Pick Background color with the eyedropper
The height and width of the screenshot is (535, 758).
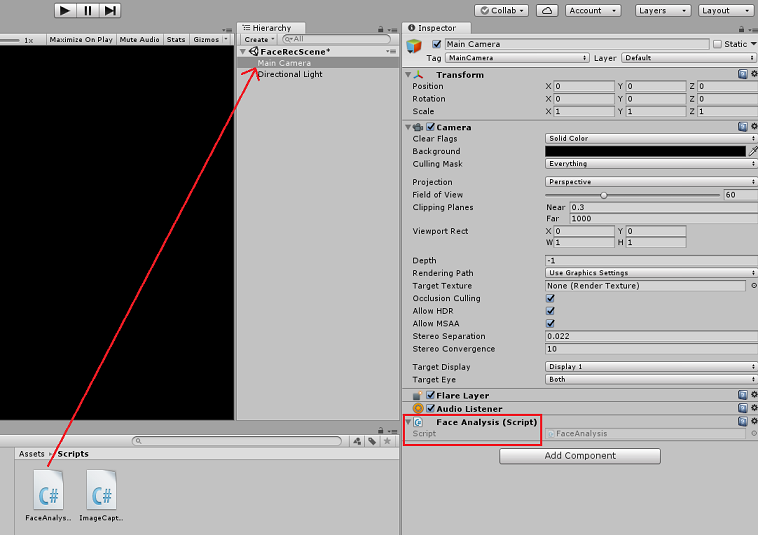753,151
